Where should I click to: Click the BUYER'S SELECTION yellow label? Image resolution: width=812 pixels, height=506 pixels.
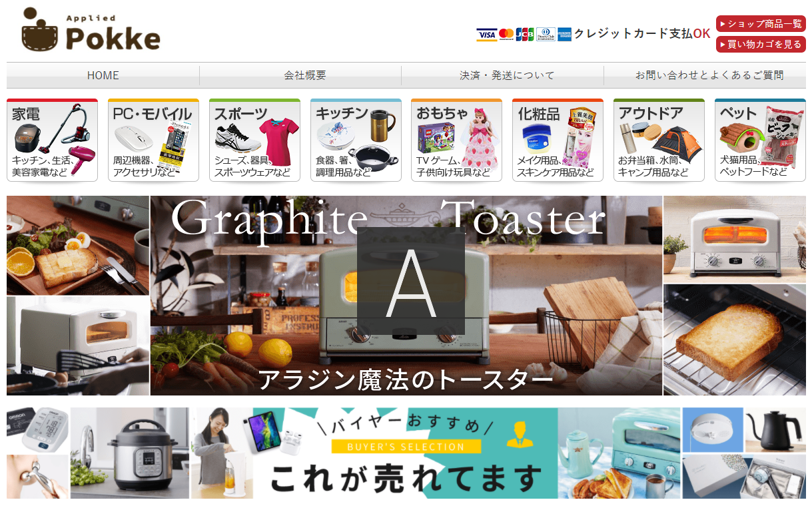406,446
